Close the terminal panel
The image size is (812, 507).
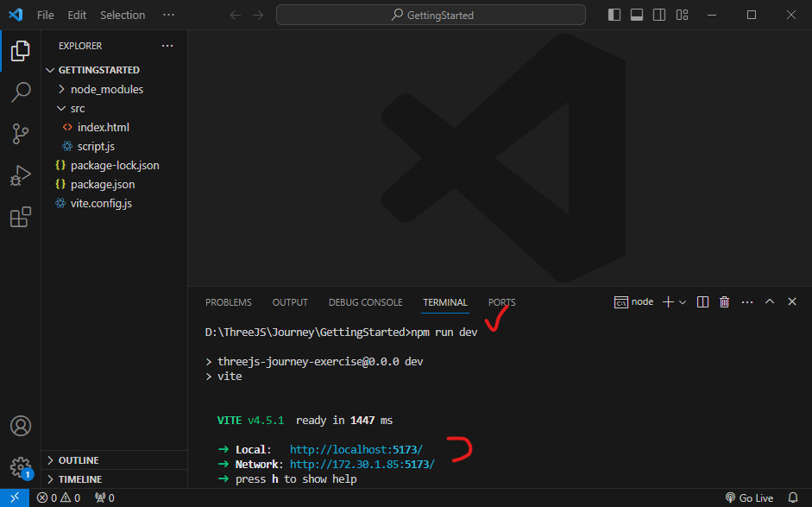coord(792,301)
